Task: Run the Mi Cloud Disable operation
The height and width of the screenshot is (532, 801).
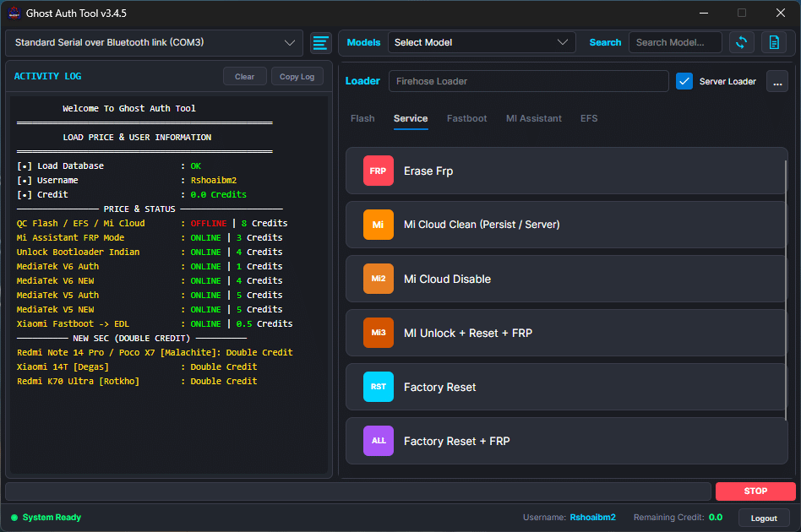Action: click(x=566, y=279)
